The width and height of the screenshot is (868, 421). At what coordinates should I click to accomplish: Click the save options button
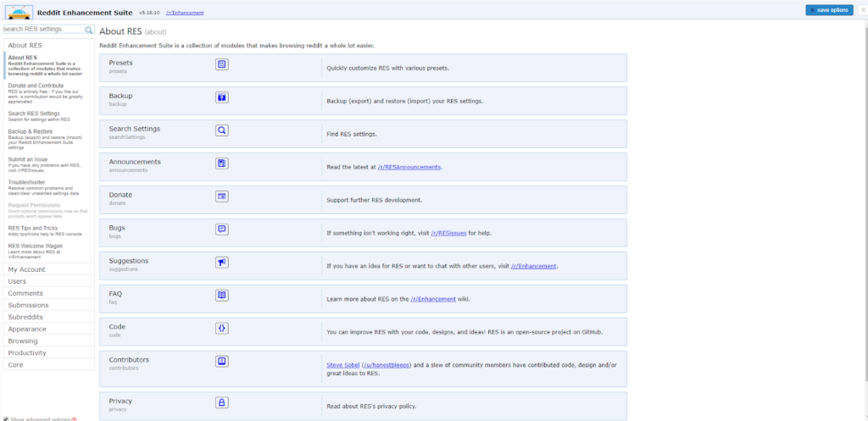pos(829,10)
